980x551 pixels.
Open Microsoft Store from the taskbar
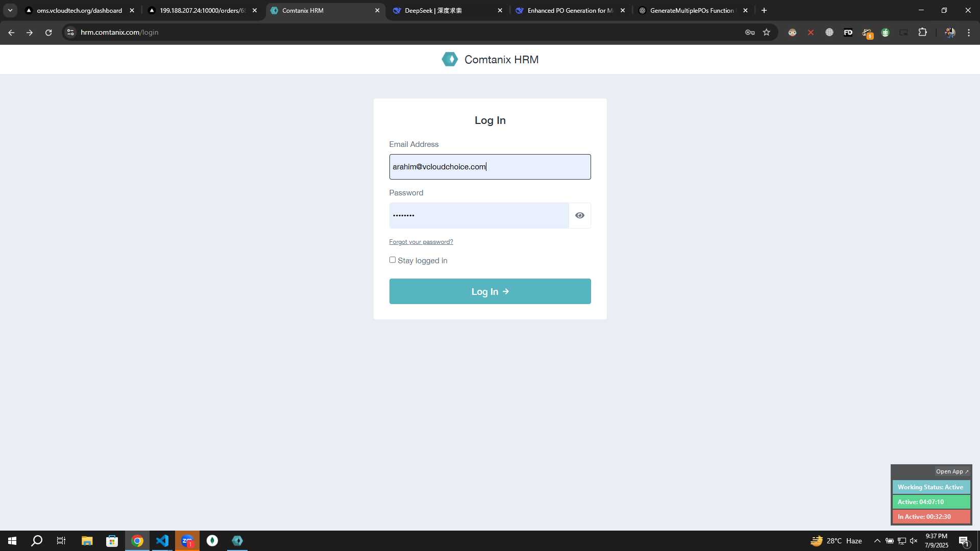coord(112,541)
